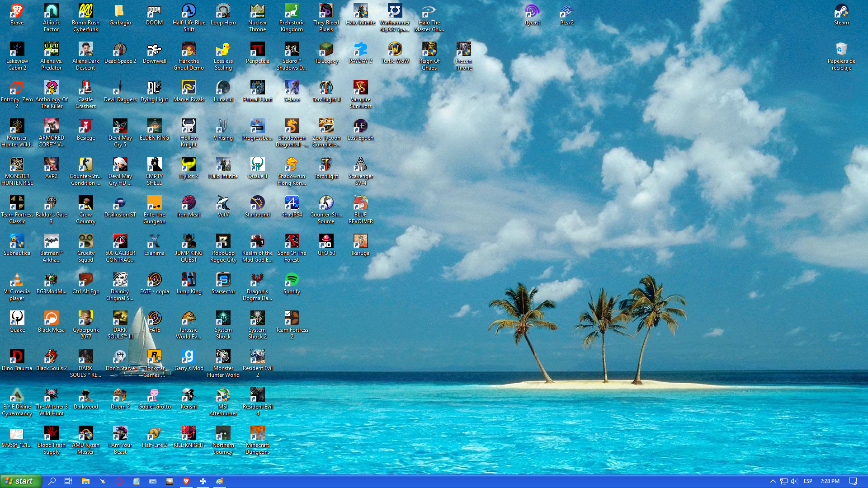868x488 pixels.
Task: Select the ShadPS4 emulator shortcut
Action: (x=292, y=206)
